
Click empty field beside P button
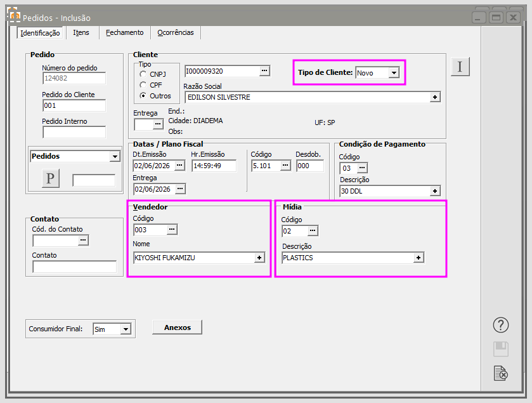(94, 180)
